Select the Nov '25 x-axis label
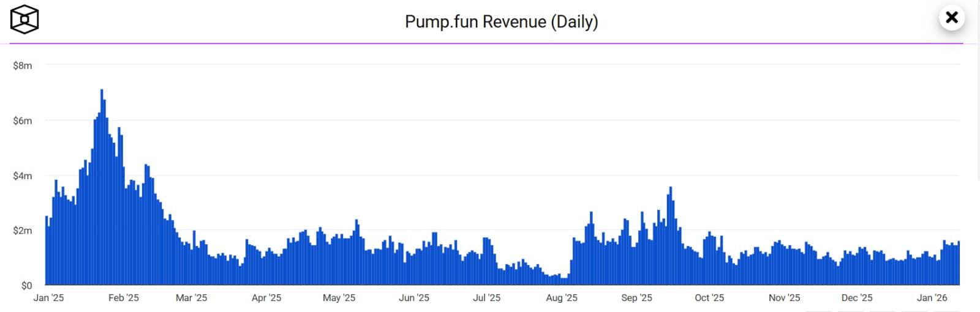980x312 pixels. [784, 298]
